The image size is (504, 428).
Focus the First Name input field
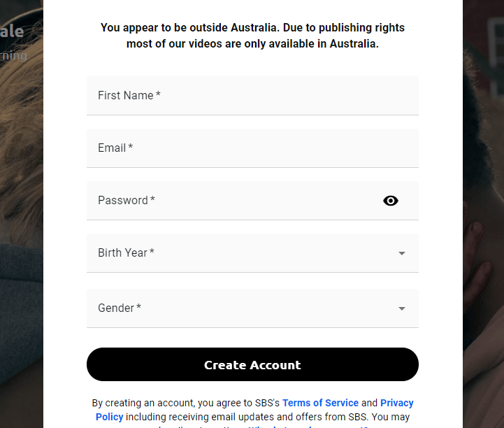point(252,96)
